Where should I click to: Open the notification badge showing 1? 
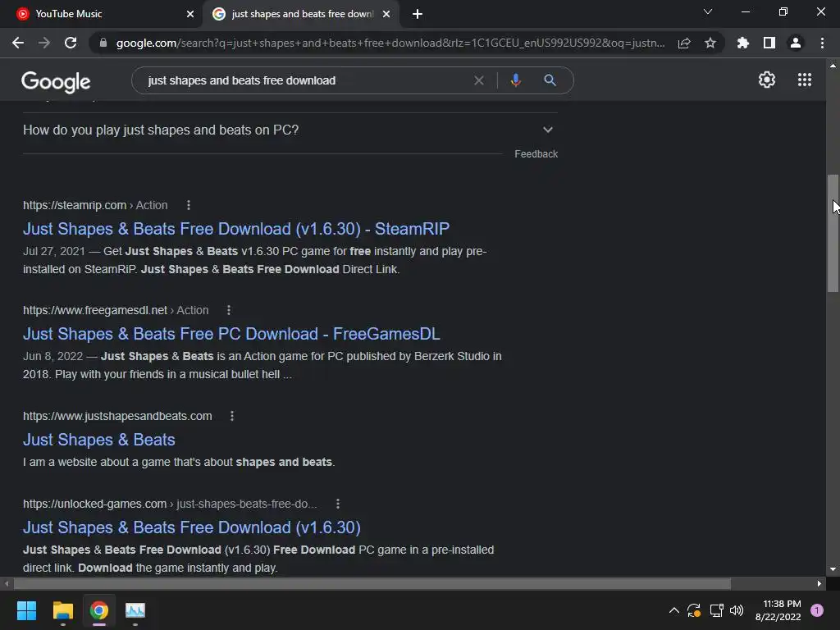[x=817, y=610]
